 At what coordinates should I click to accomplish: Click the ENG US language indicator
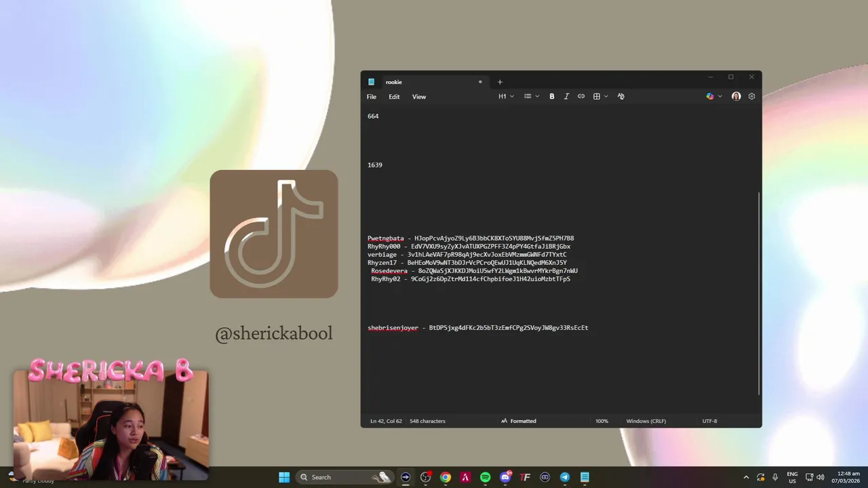(792, 477)
